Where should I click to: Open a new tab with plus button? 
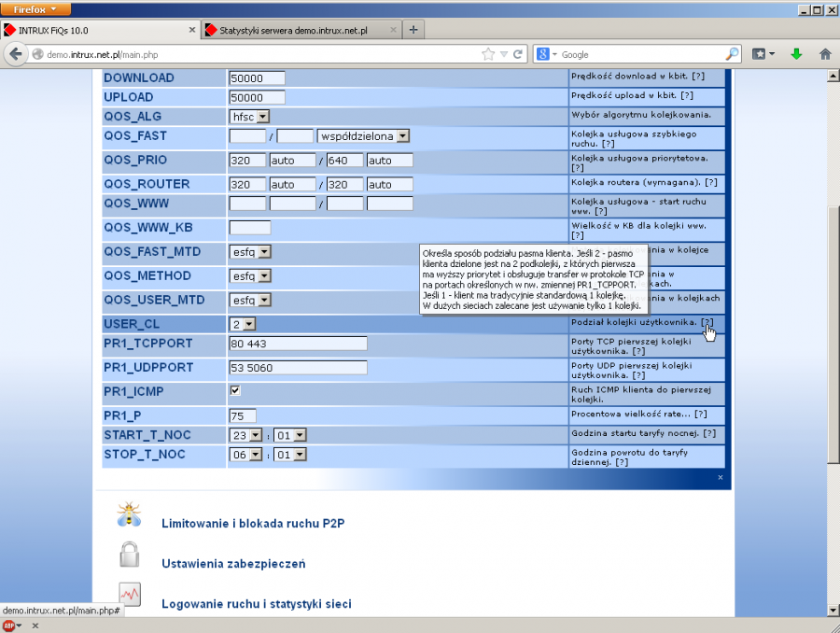(x=413, y=30)
